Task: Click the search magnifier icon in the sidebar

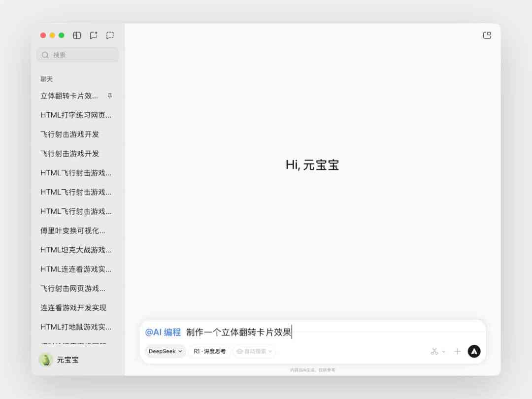Action: click(45, 54)
